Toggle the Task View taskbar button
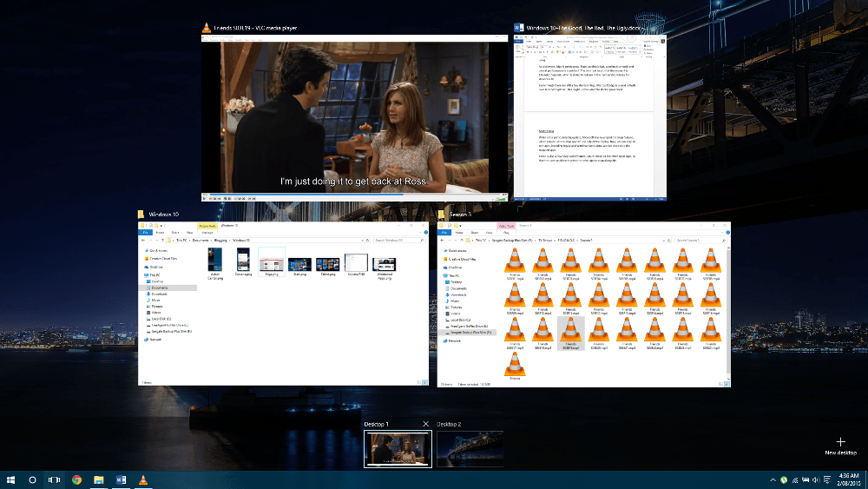 click(x=54, y=480)
